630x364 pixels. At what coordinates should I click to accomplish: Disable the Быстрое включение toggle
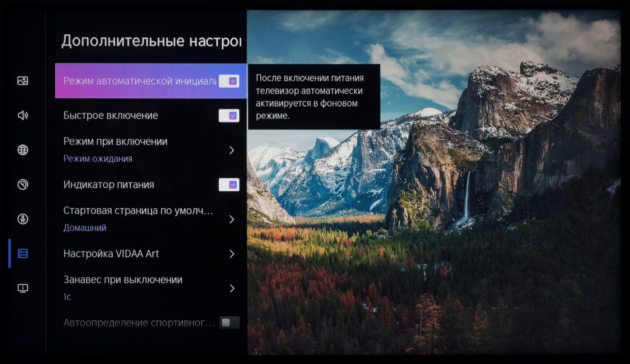pyautogui.click(x=229, y=116)
